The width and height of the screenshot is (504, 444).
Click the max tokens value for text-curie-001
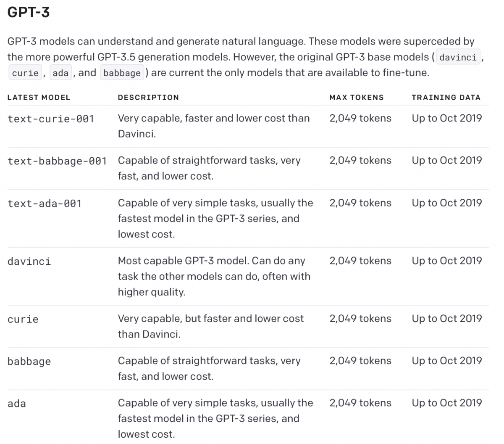click(360, 119)
